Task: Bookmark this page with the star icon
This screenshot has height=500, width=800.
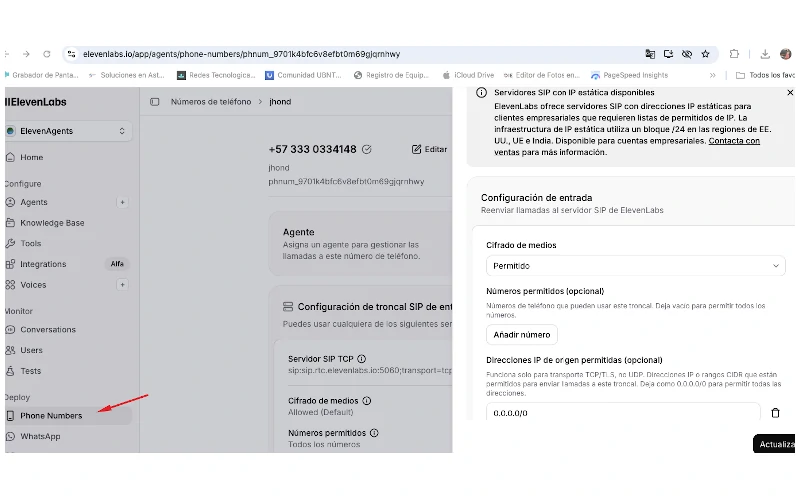Action: click(705, 54)
